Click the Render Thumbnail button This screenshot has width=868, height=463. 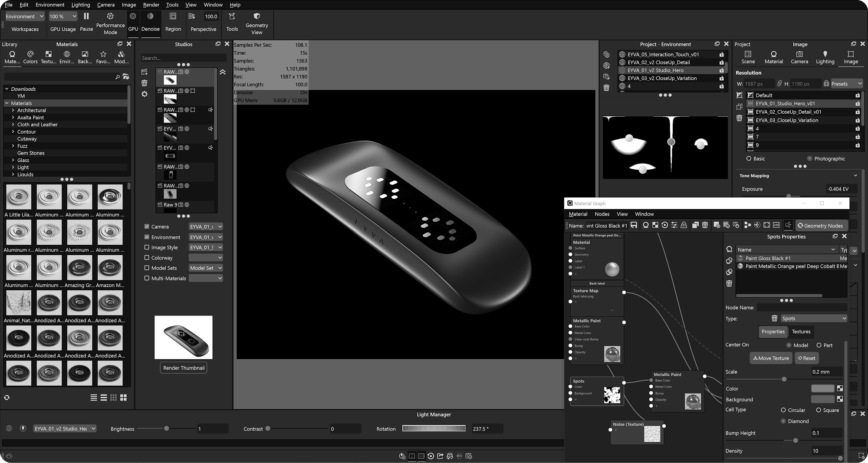pos(184,368)
